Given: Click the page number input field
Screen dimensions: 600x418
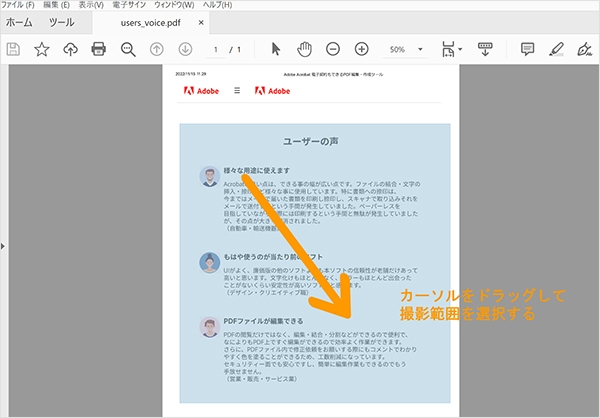Looking at the screenshot, I should [215, 49].
